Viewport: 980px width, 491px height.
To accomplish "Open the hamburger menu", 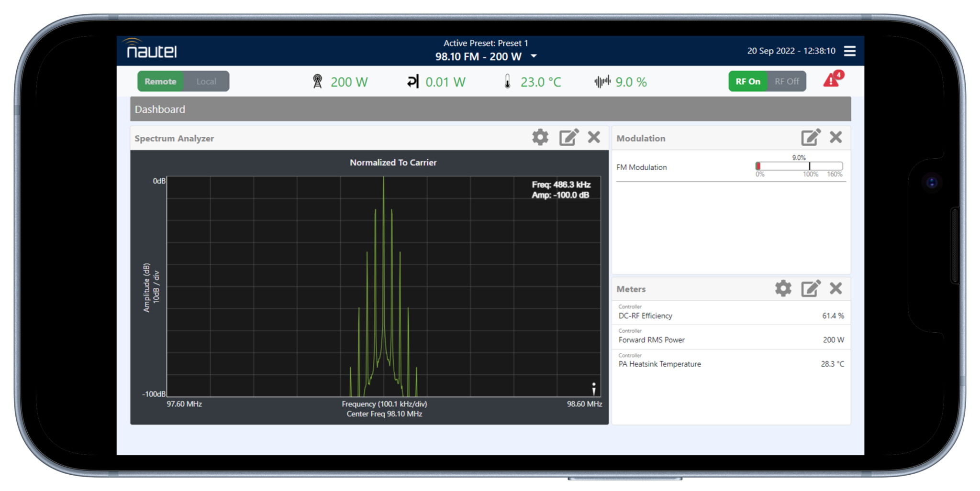I will click(849, 51).
